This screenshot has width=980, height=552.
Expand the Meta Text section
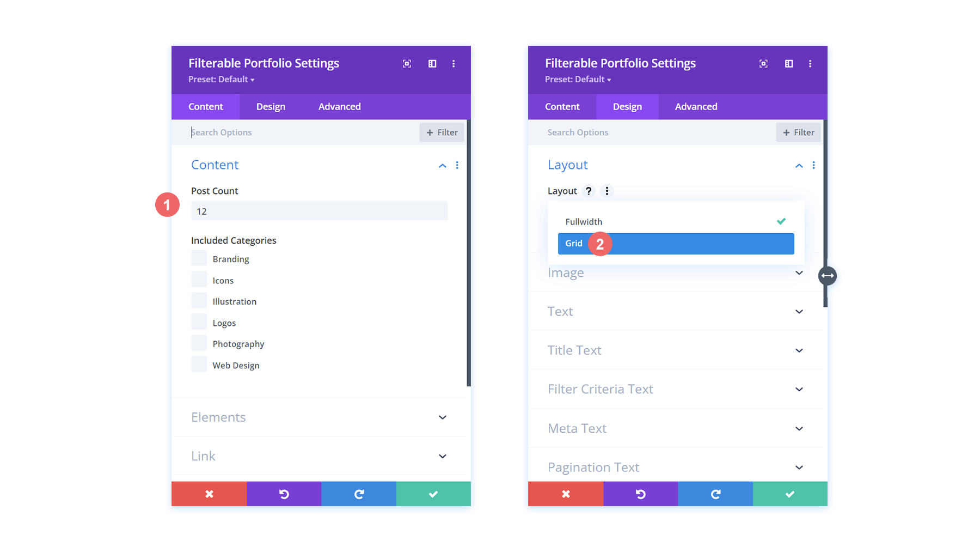pos(676,428)
